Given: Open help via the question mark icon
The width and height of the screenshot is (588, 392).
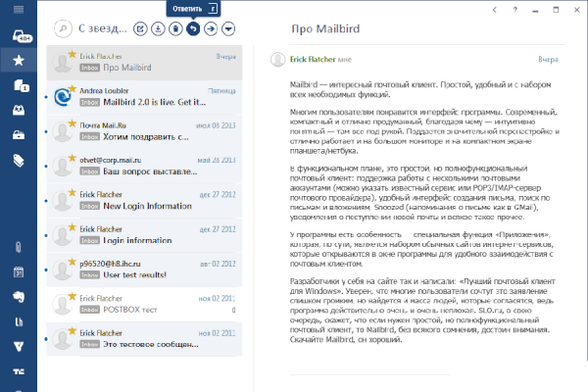Looking at the screenshot, I should point(515,10).
